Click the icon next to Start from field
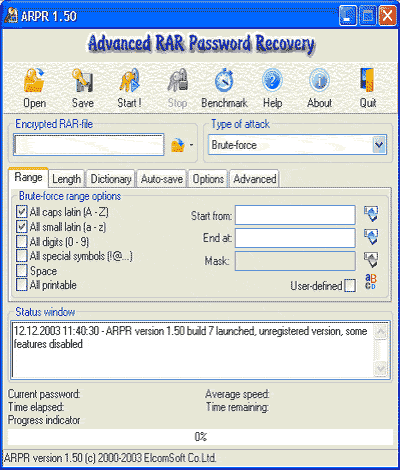Image resolution: width=400 pixels, height=470 pixels. pos(371,214)
